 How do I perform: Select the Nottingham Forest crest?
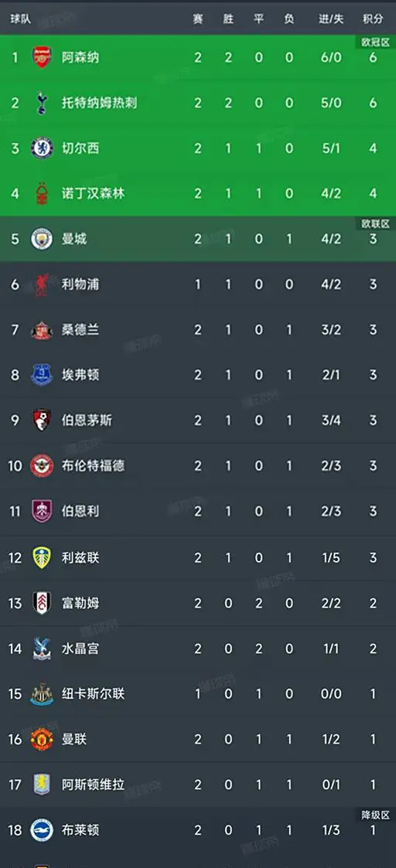[x=42, y=193]
